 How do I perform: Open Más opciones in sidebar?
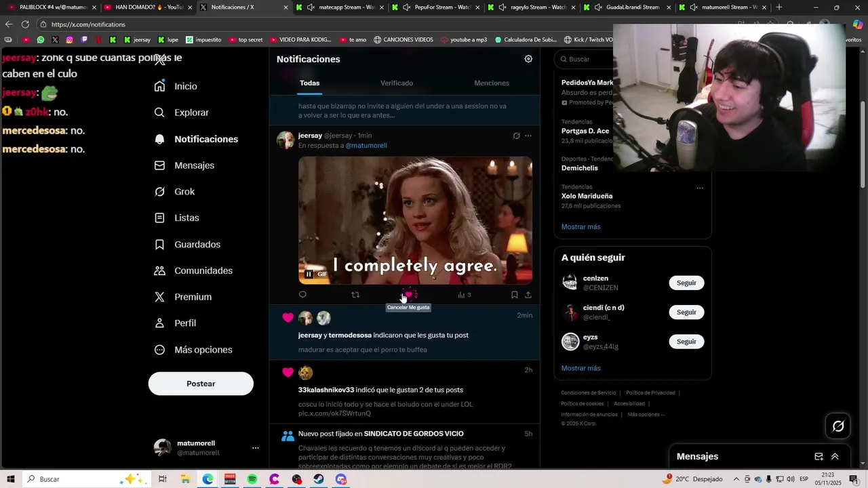click(x=193, y=350)
